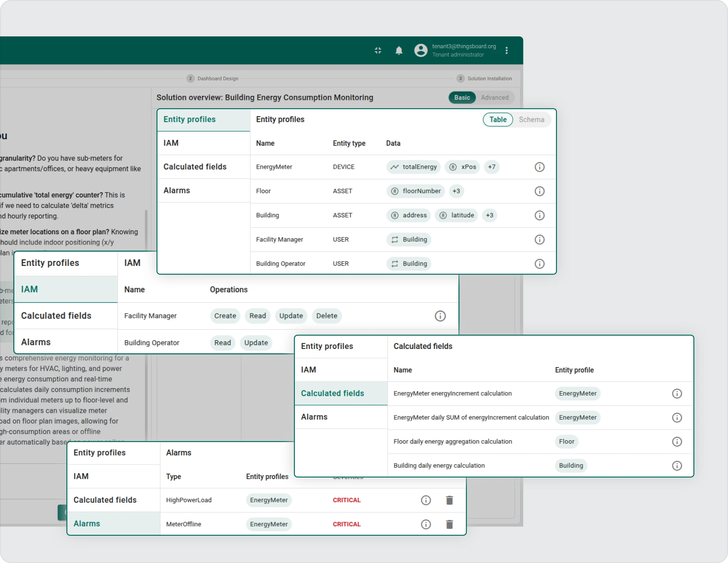Click the Delete operation chip for Facility Manager
728x563 pixels.
[x=326, y=316]
